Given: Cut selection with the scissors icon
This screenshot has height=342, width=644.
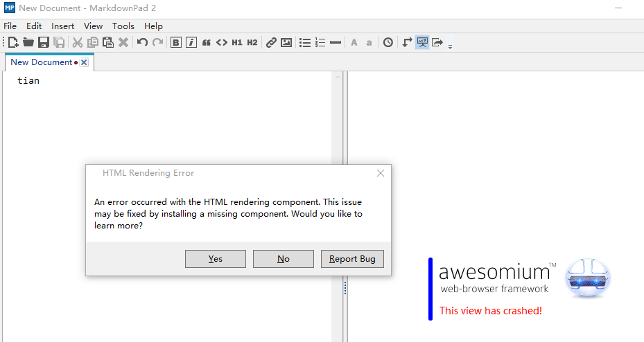Looking at the screenshot, I should [x=77, y=42].
